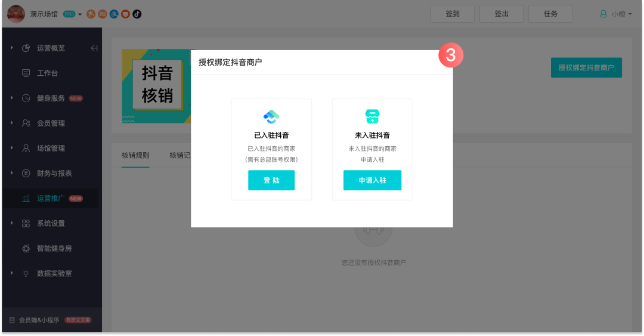Viewport: 644px width, 336px height.
Task: Open the 会员管理 sidebar menu
Action: coord(52,123)
